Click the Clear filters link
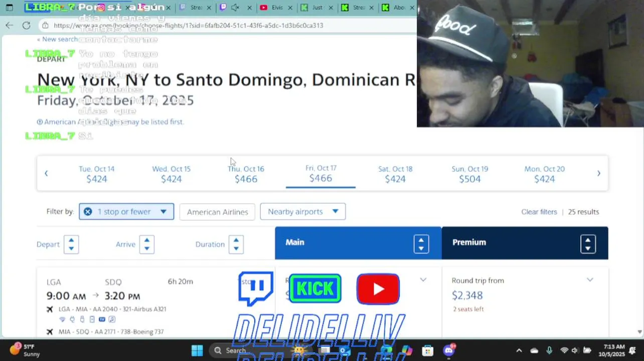The image size is (644, 361). click(x=539, y=212)
